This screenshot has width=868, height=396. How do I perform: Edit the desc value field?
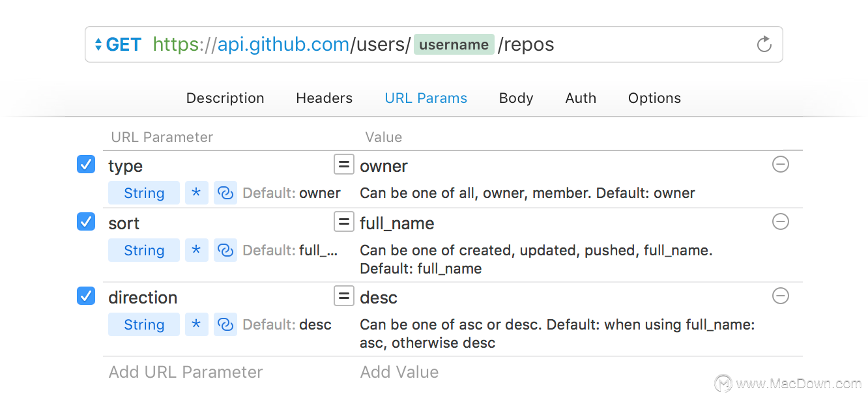click(379, 298)
